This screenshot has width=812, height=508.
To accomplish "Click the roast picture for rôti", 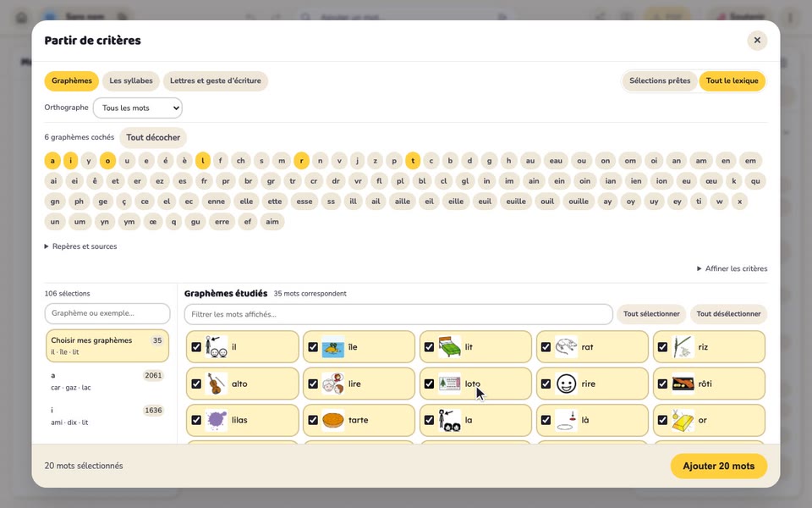I will click(x=683, y=384).
